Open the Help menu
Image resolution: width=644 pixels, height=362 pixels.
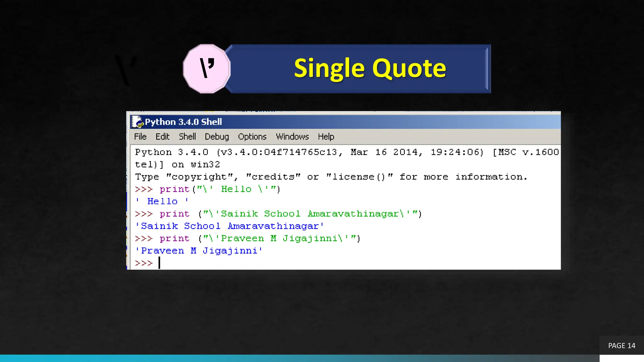pos(326,137)
